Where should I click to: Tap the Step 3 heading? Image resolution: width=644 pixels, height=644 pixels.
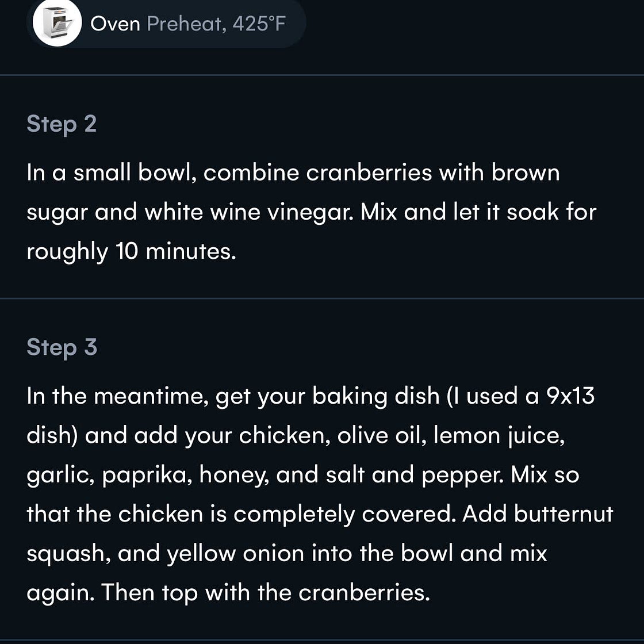(x=62, y=347)
